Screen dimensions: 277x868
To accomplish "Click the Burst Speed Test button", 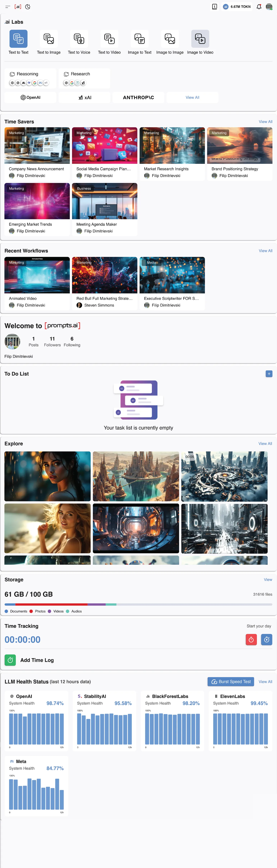I will [231, 682].
